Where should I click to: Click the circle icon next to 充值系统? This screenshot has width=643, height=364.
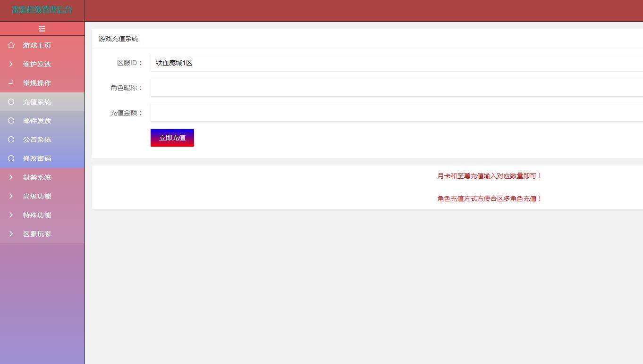11,102
